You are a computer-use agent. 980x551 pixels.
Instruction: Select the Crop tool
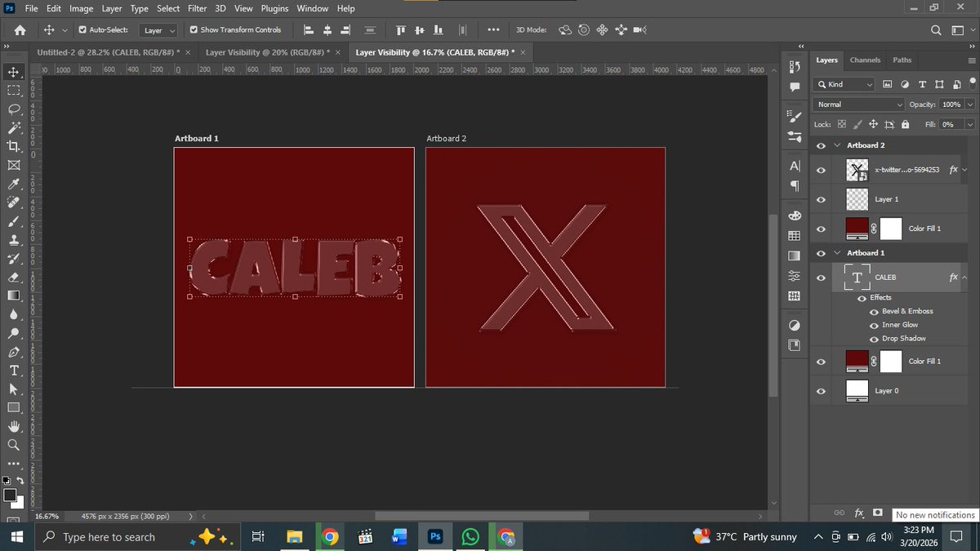[14, 146]
